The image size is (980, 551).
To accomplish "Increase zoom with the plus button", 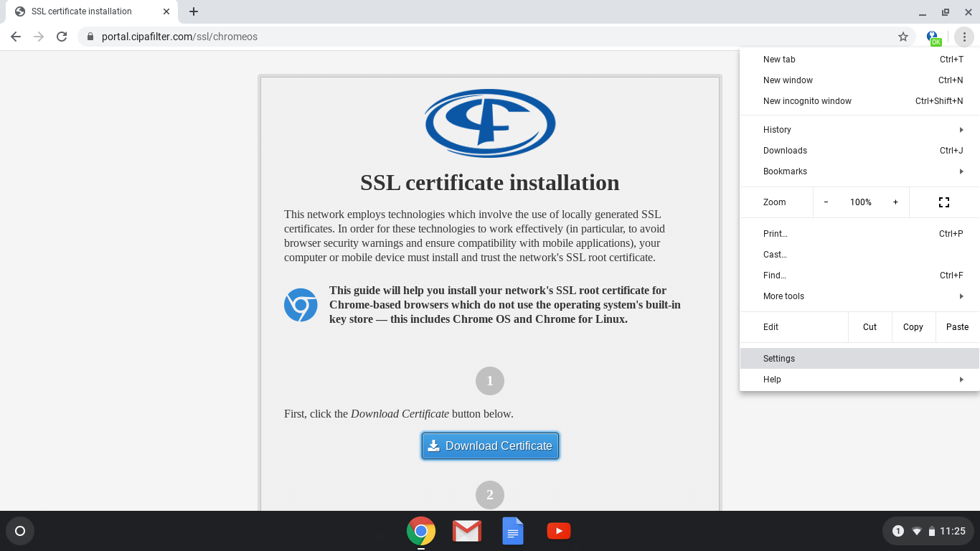I will coord(895,202).
